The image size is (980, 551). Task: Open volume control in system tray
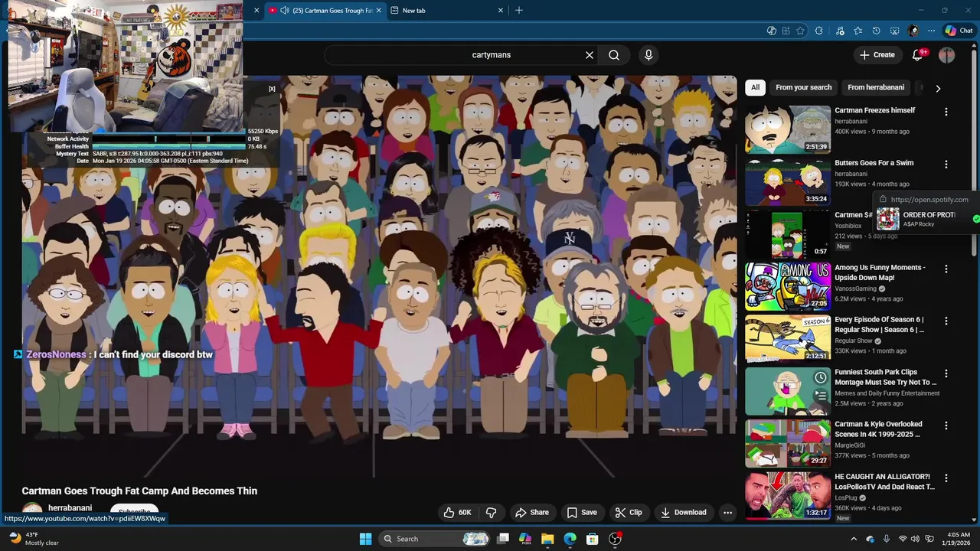coord(915,539)
